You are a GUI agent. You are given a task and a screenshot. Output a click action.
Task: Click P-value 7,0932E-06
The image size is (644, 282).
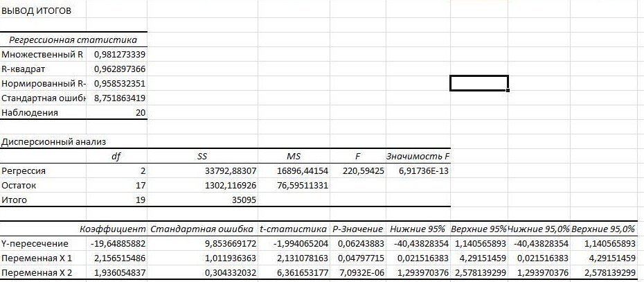coord(358,272)
